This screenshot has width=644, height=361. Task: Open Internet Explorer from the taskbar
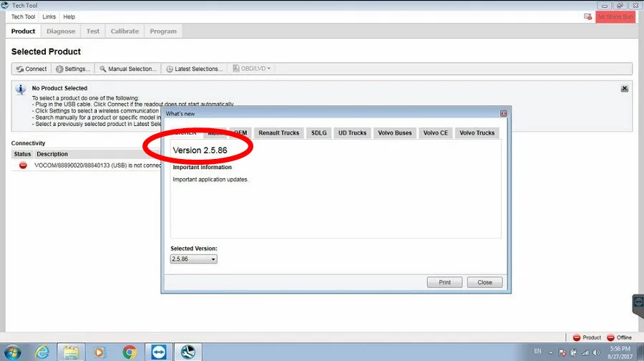pos(42,352)
